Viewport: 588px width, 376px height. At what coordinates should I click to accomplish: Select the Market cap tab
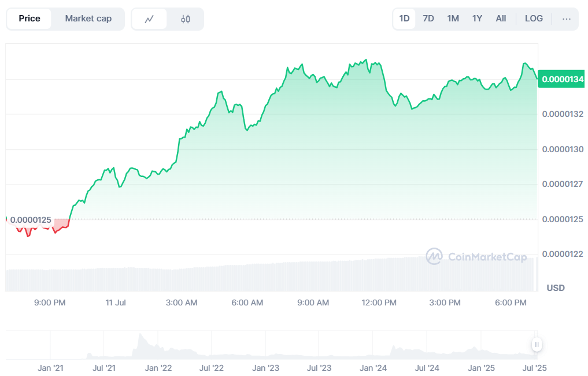(88, 19)
